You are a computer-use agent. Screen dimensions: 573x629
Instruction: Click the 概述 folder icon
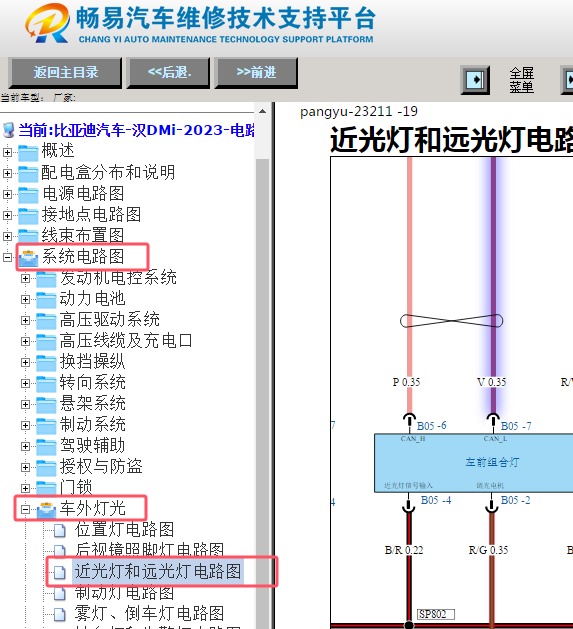point(28,152)
